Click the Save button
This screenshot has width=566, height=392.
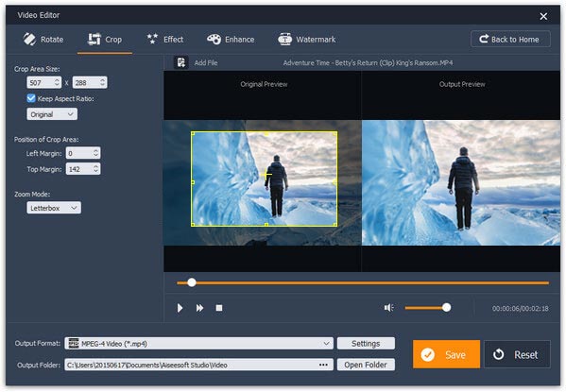[446, 354]
